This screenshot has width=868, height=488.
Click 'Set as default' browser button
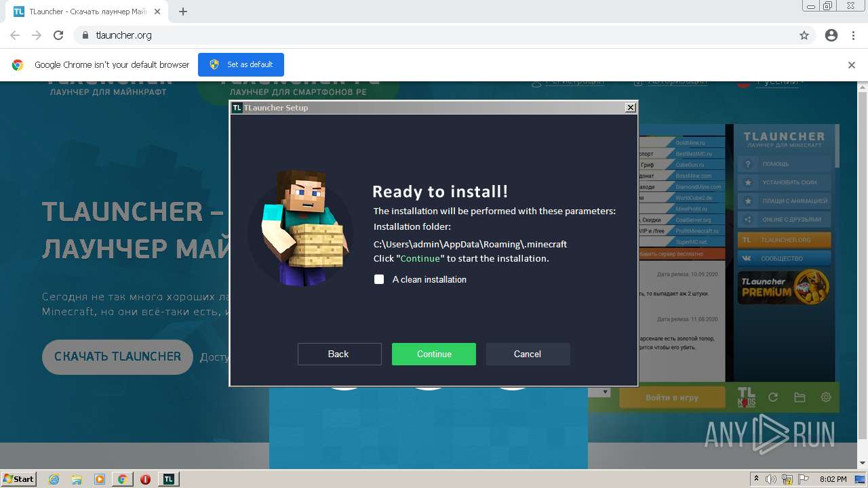pyautogui.click(x=241, y=64)
